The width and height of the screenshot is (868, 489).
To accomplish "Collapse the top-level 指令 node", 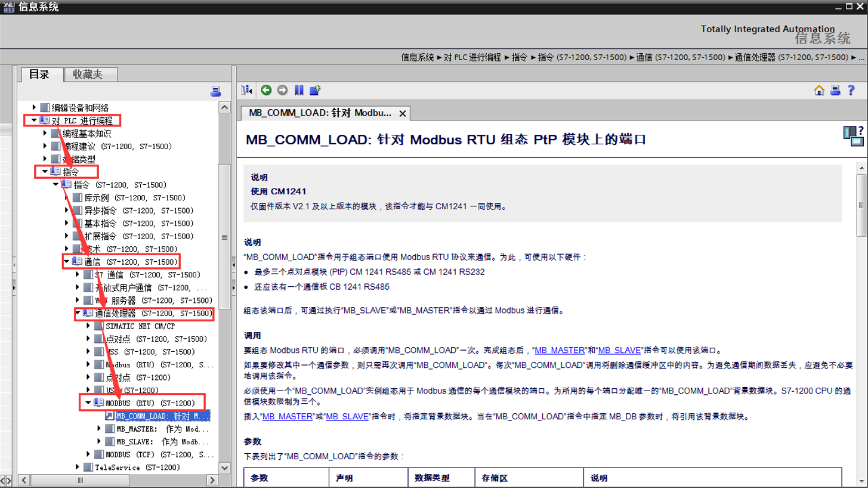I will pyautogui.click(x=45, y=172).
